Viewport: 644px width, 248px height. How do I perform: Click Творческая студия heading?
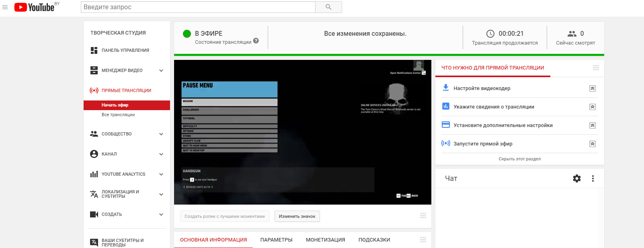click(118, 33)
